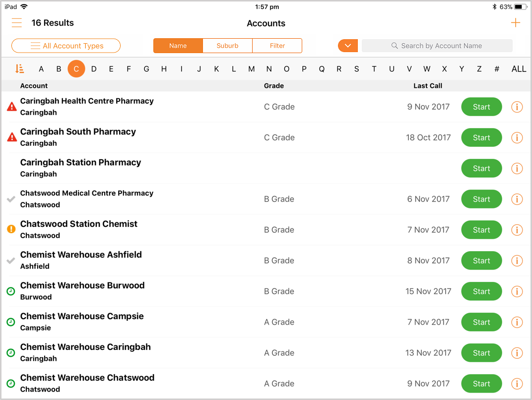
Task: Start call for Chemist Warehouse Caringbah
Action: pos(481,353)
